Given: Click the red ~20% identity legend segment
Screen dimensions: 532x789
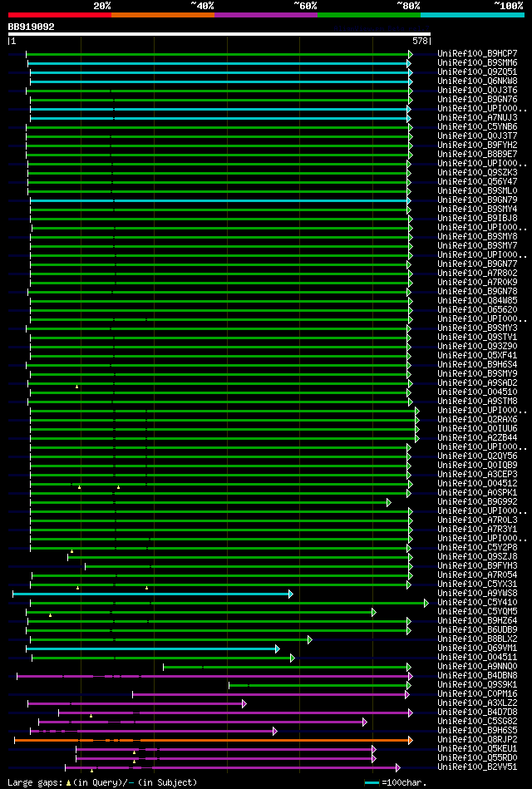Looking at the screenshot, I should coord(60,15).
